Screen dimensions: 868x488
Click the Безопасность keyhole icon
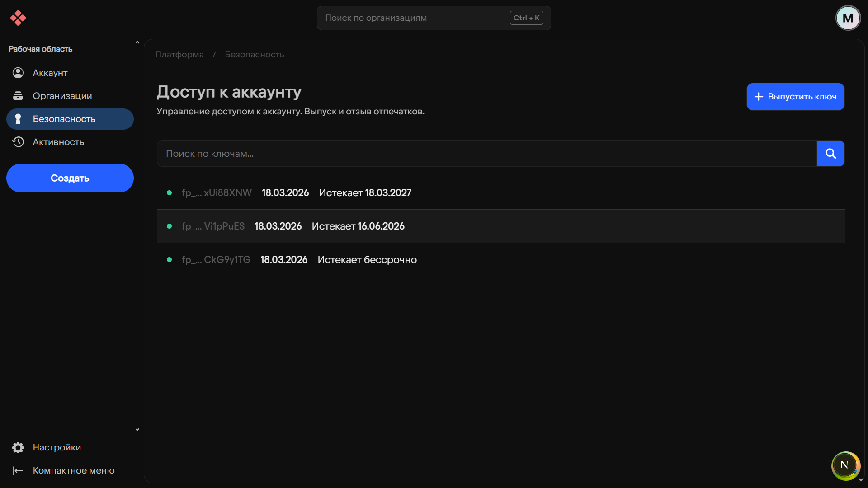pyautogui.click(x=18, y=119)
